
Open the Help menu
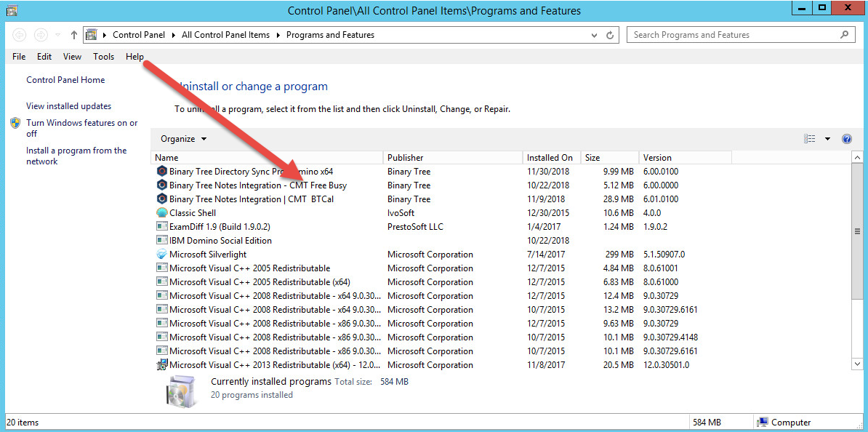(134, 57)
